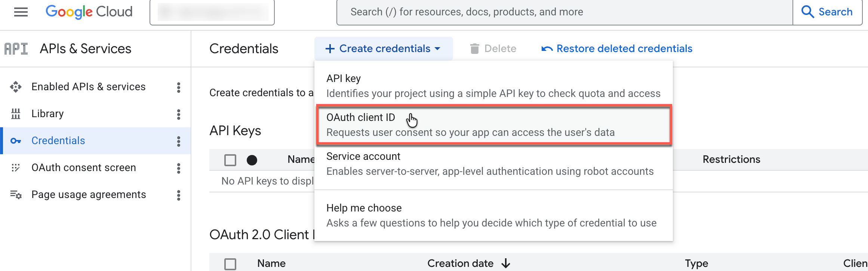
Task: Click the Search button
Action: (x=827, y=12)
